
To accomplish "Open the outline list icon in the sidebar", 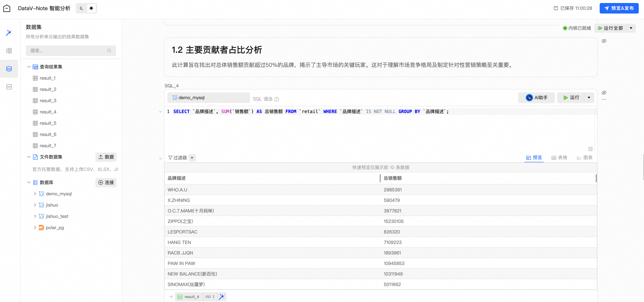I will pyautogui.click(x=9, y=51).
